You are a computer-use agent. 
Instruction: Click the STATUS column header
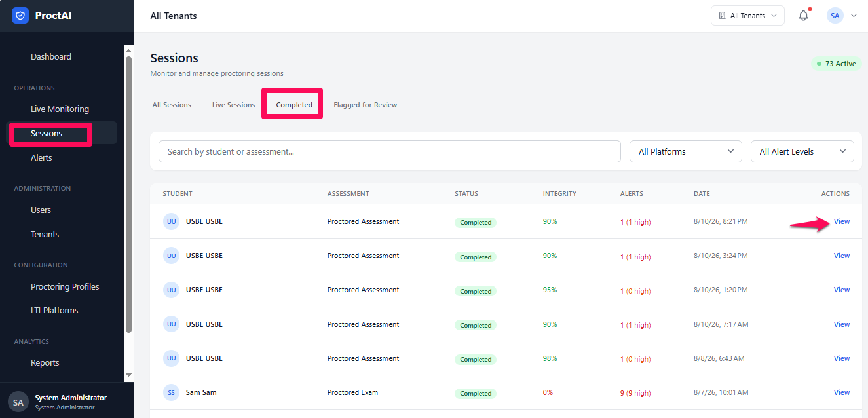click(466, 194)
